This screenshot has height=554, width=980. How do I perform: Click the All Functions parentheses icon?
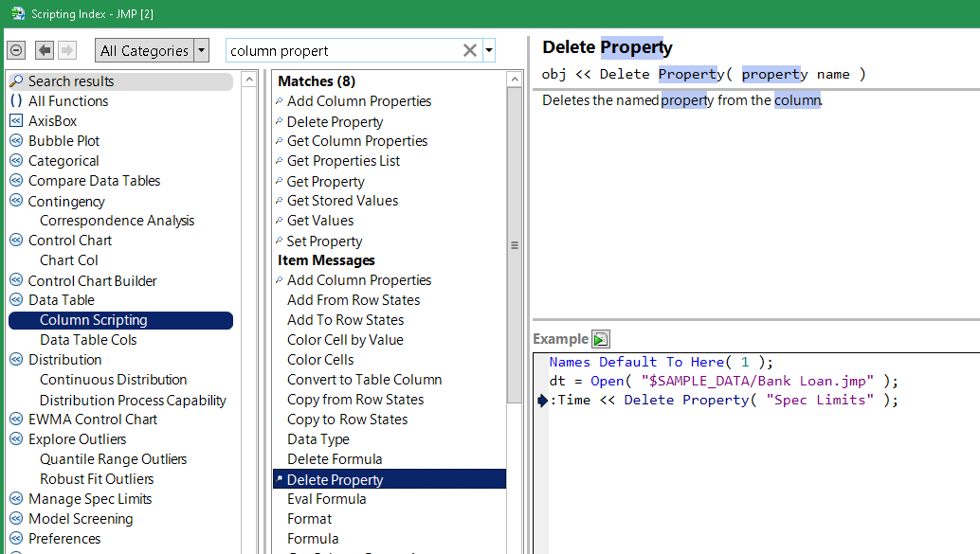pyautogui.click(x=16, y=101)
